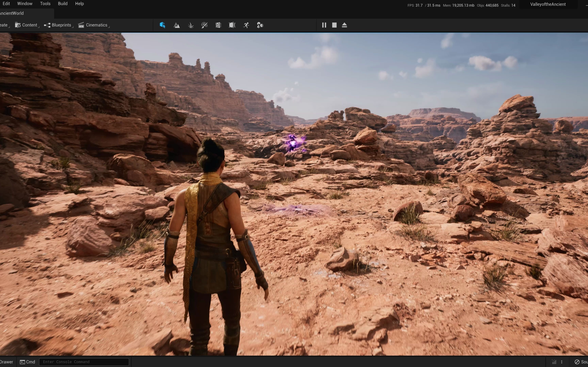Open the Window menu
This screenshot has height=367, width=588.
pyautogui.click(x=25, y=4)
